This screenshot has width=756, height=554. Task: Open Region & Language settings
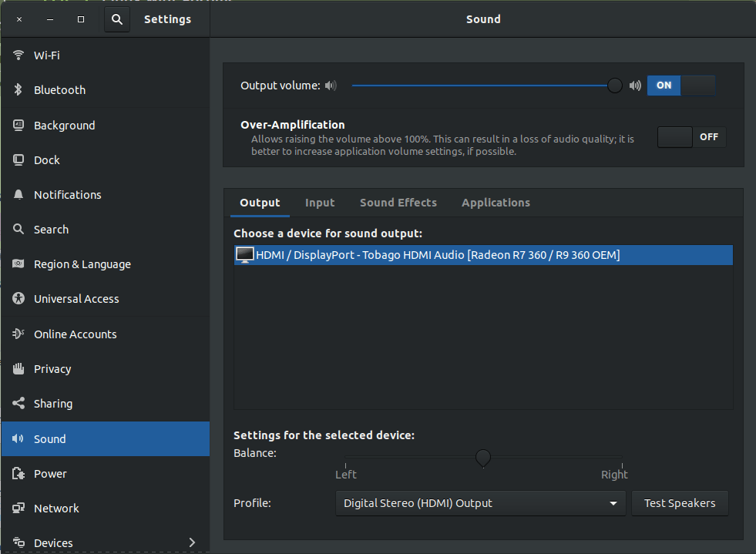[82, 264]
